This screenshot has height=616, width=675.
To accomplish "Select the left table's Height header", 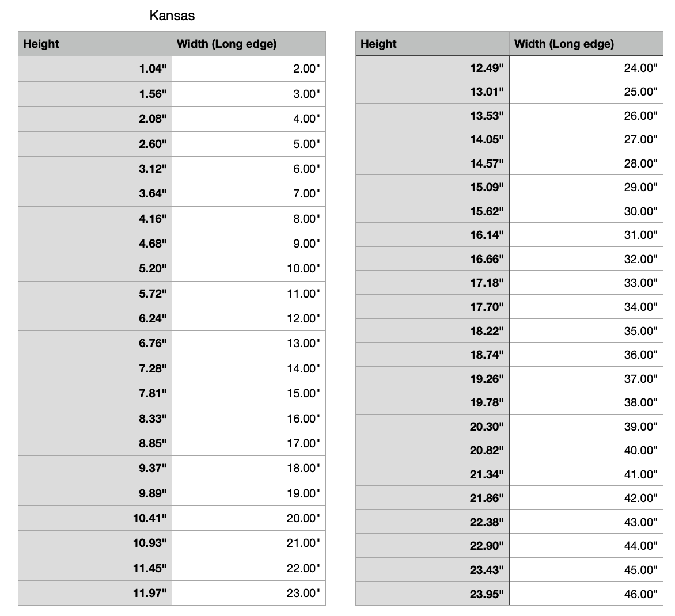I will (x=41, y=44).
